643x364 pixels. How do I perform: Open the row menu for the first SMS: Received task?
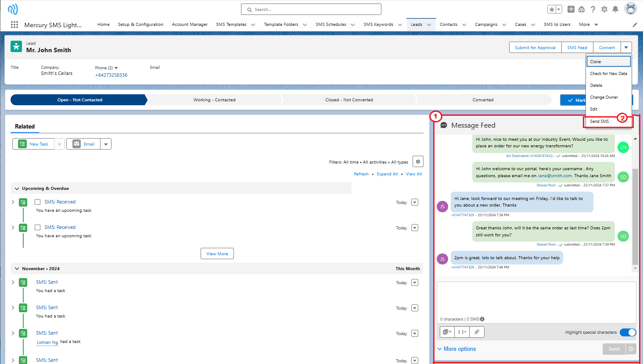tap(415, 202)
